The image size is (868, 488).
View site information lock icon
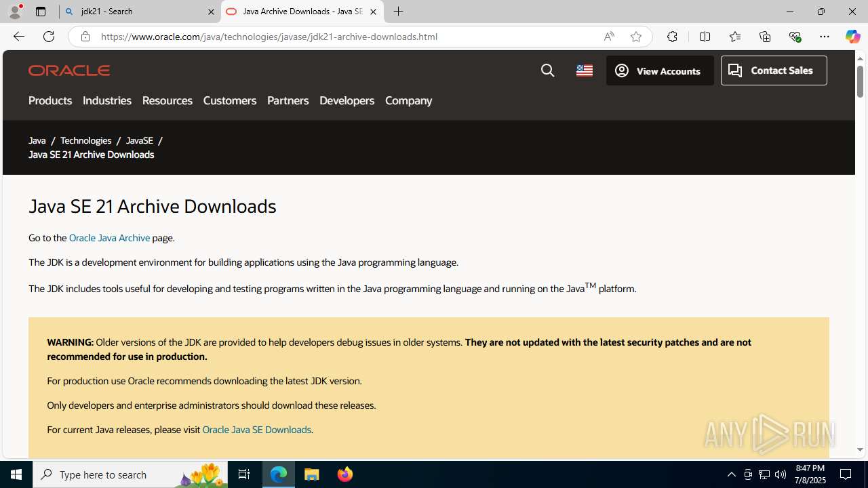point(85,37)
